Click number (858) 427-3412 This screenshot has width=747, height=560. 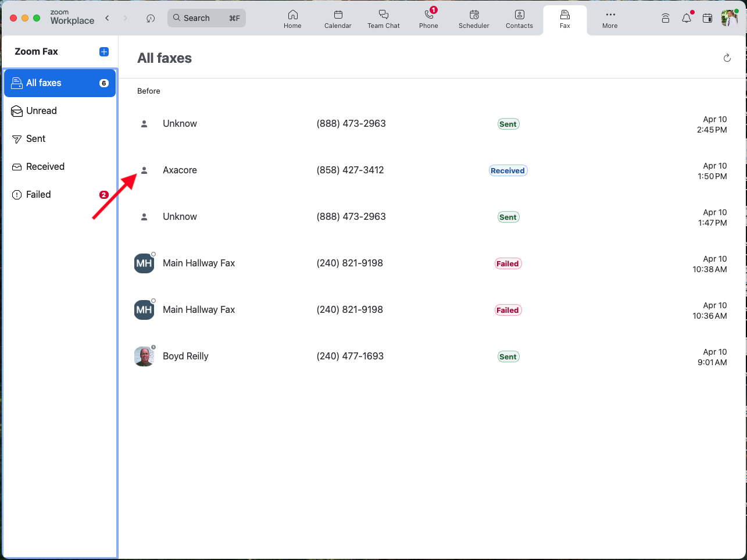pyautogui.click(x=351, y=170)
